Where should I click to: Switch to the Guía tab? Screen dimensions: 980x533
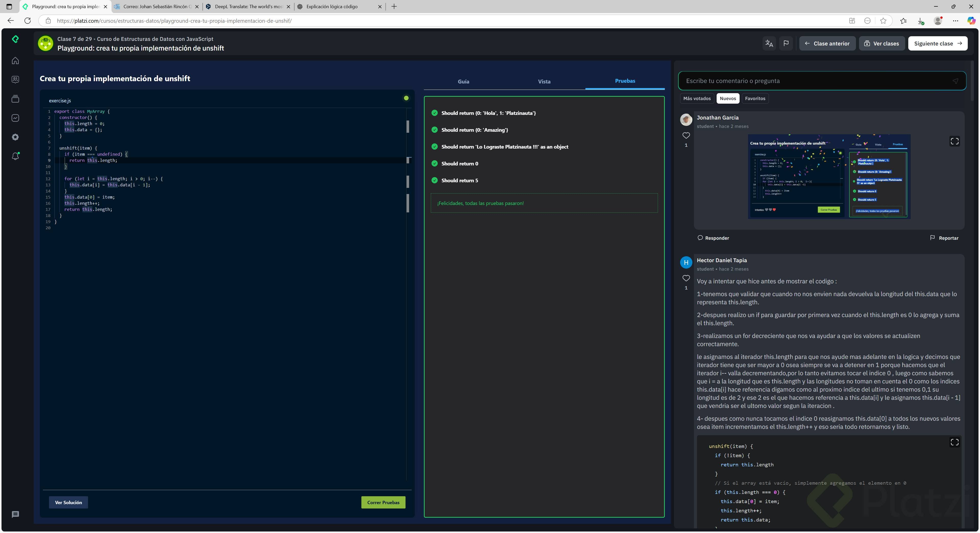click(463, 81)
